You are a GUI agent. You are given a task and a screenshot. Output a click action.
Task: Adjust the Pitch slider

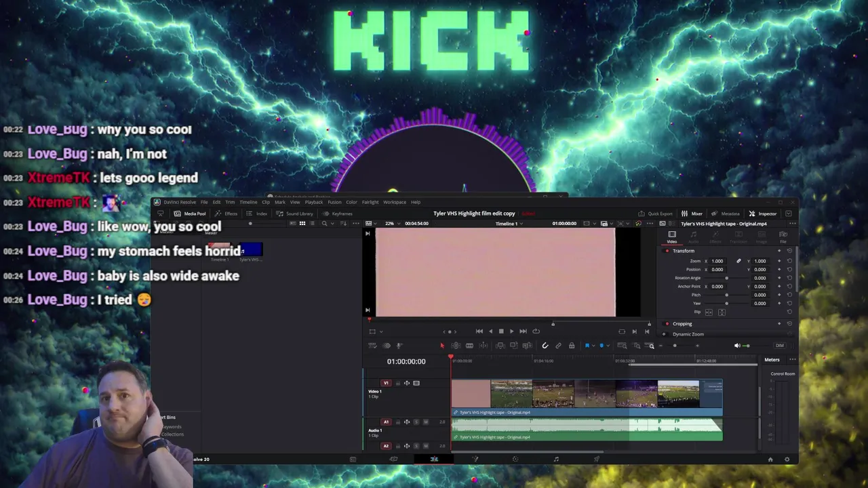[x=726, y=295]
